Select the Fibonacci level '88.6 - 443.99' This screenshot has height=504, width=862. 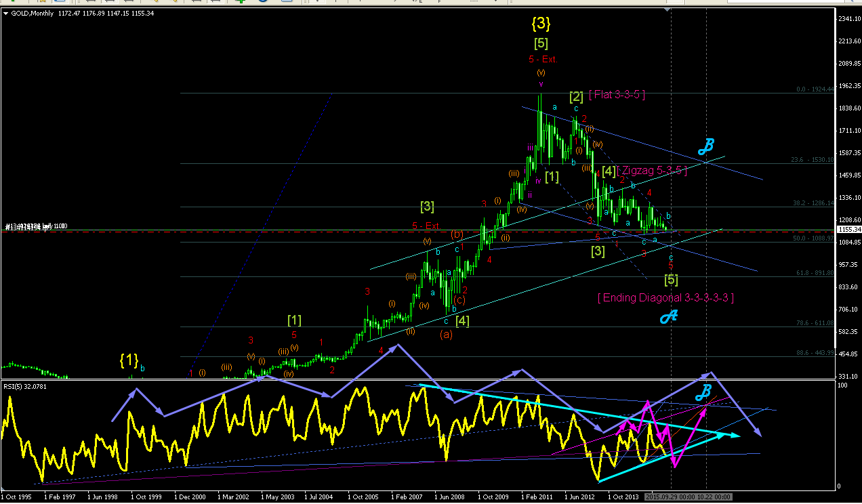816,353
